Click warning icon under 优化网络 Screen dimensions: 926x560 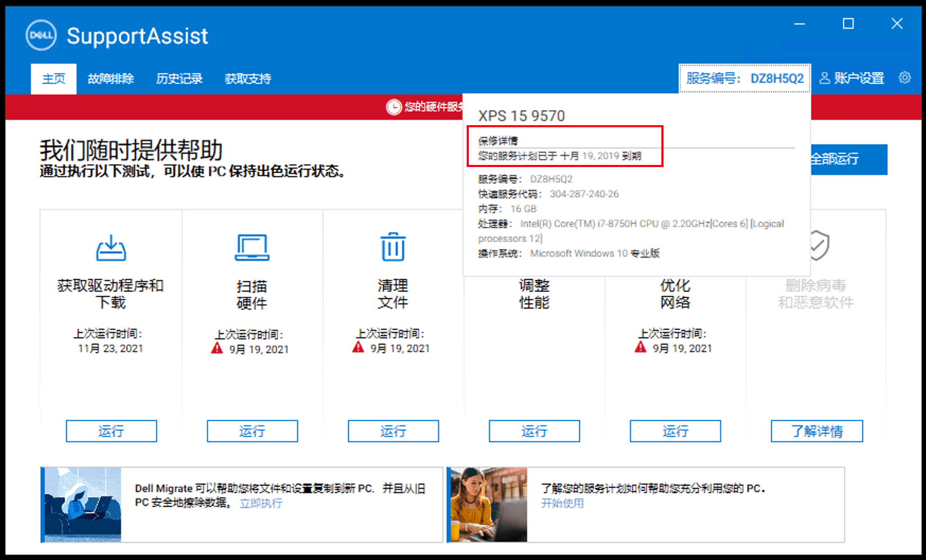point(641,347)
